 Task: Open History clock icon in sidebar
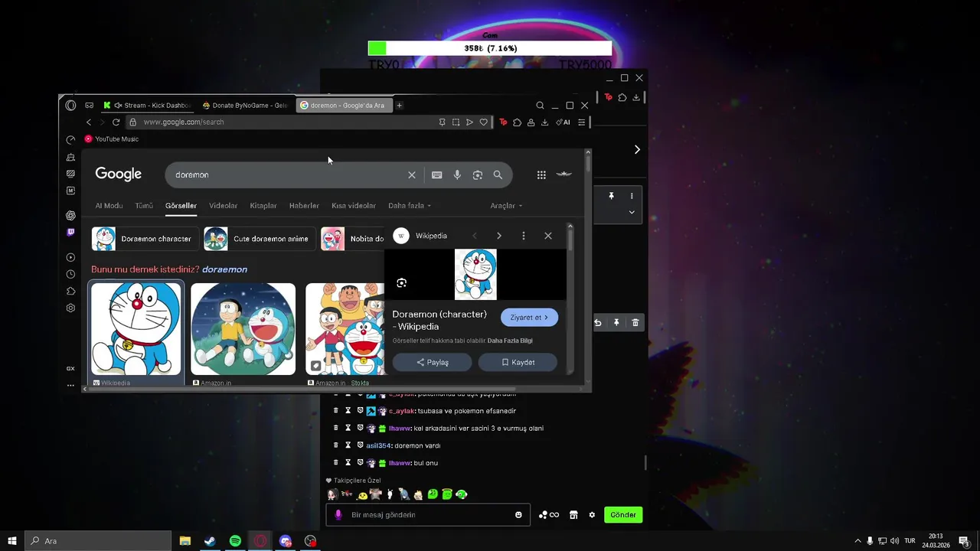click(x=70, y=274)
